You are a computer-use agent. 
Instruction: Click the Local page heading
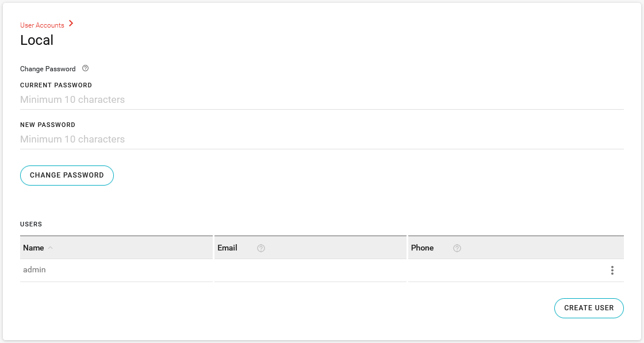click(37, 40)
